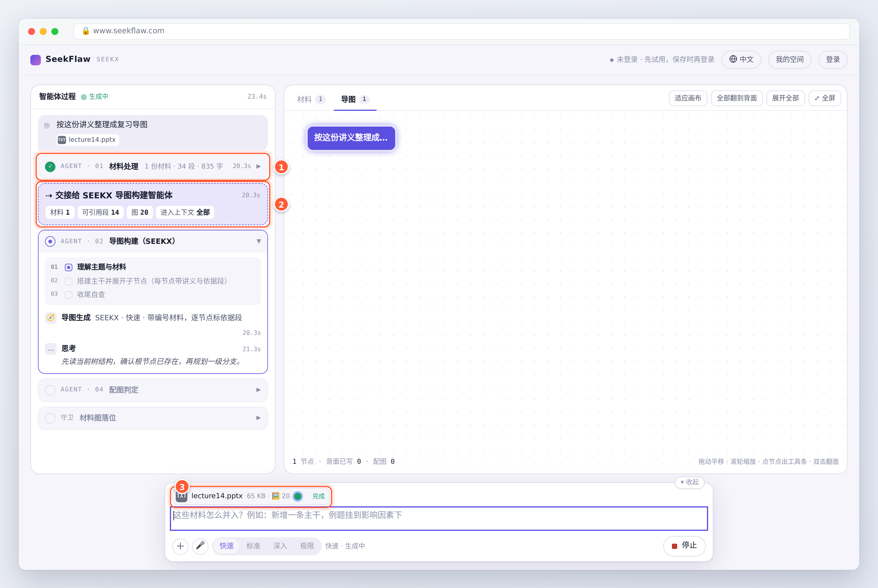Select the 快速 mode option
878x588 pixels.
pyautogui.click(x=227, y=546)
